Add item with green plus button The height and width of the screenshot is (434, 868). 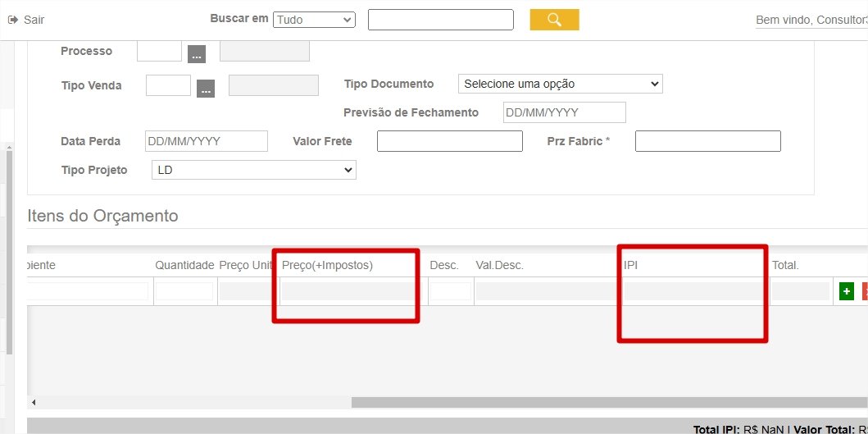[x=847, y=291]
